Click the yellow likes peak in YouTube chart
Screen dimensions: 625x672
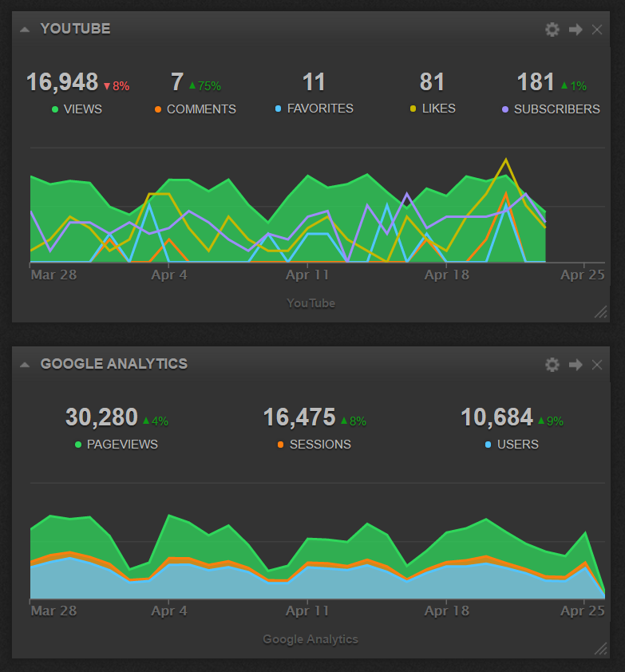click(x=506, y=160)
